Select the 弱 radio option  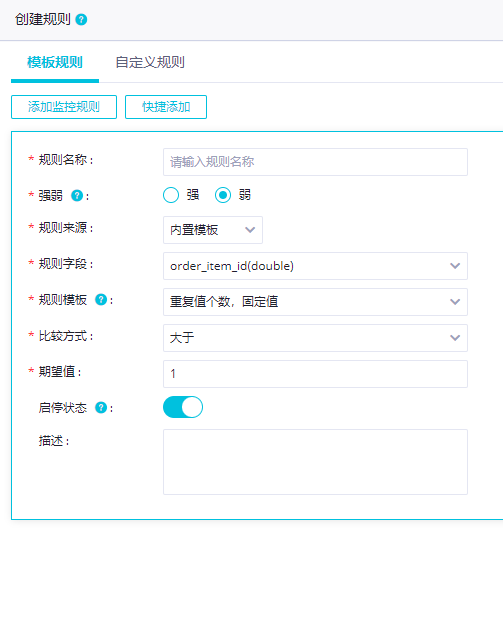(x=223, y=195)
